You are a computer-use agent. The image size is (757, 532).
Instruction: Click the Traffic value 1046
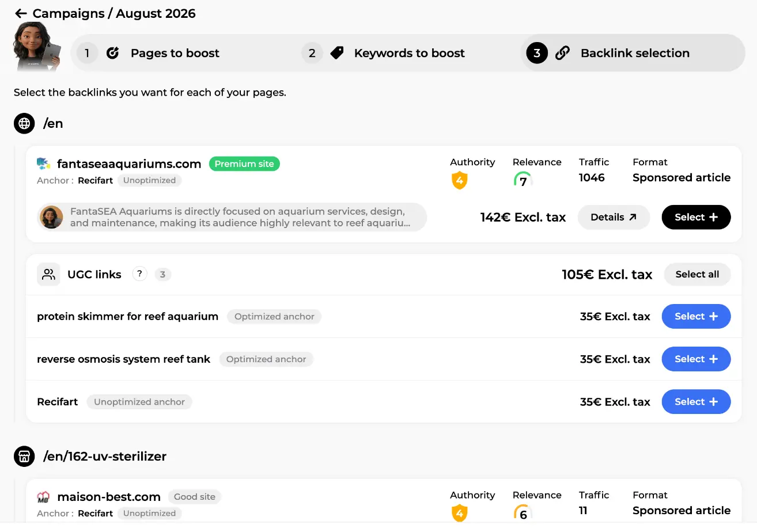click(x=592, y=177)
